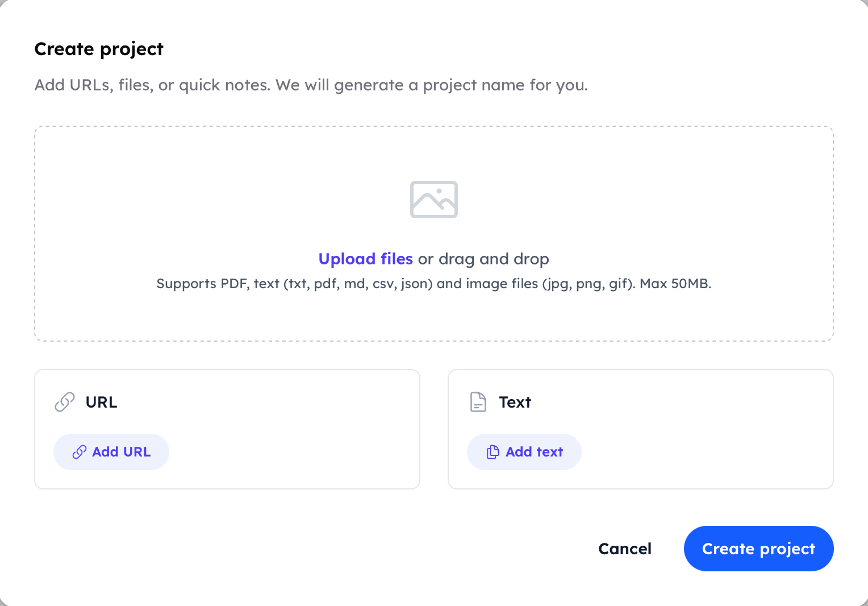
Task: Click the Text label text
Action: (x=515, y=402)
